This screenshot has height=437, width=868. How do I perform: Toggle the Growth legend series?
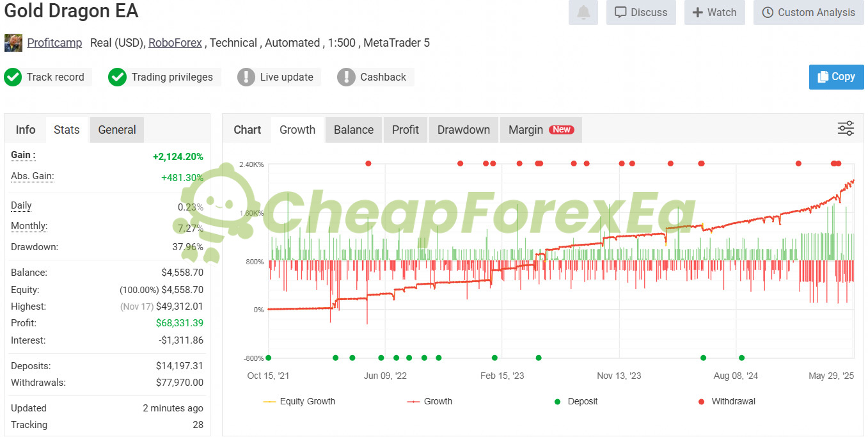[430, 401]
